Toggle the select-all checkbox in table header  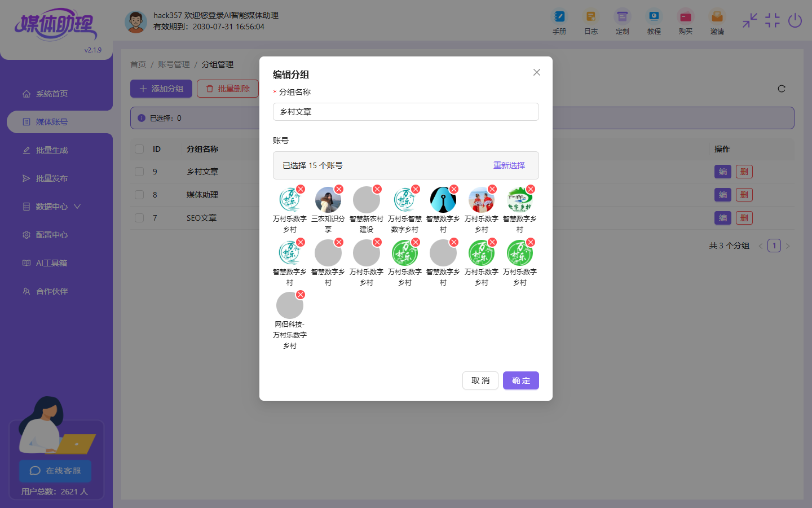click(139, 149)
